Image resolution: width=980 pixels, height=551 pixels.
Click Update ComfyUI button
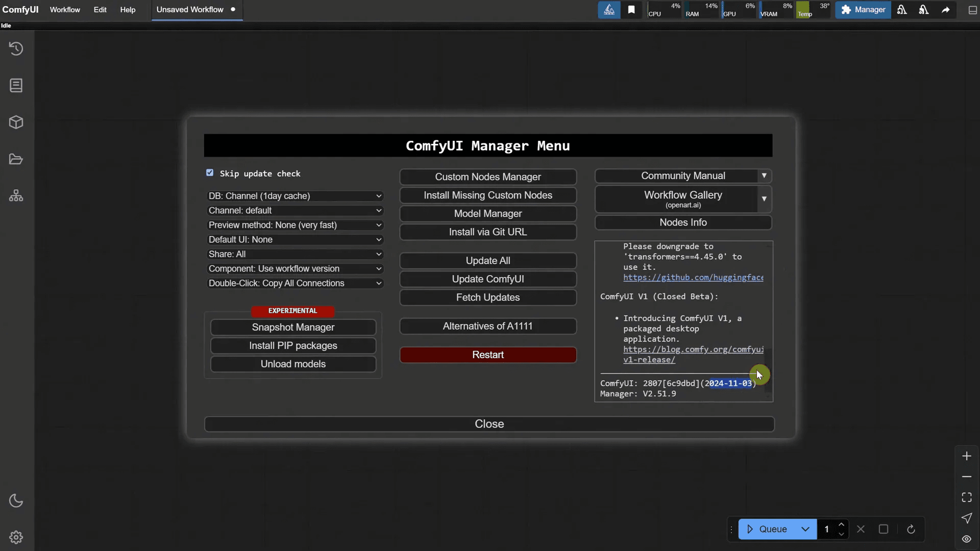coord(488,279)
